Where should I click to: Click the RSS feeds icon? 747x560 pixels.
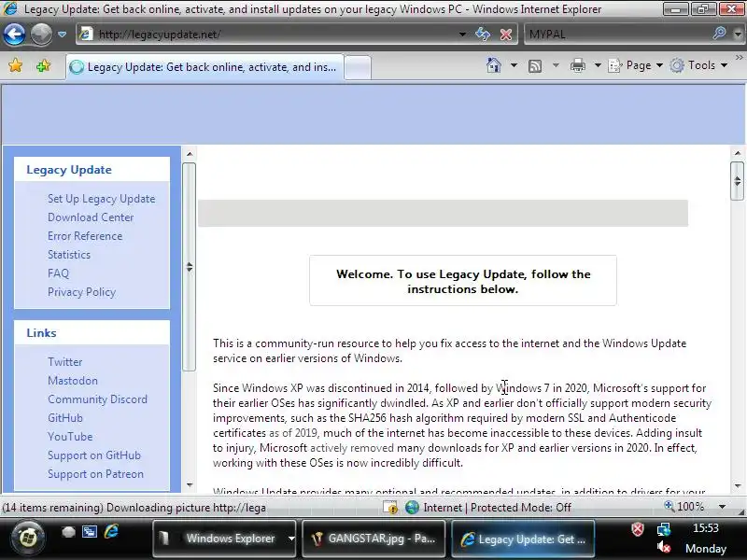pyautogui.click(x=535, y=65)
